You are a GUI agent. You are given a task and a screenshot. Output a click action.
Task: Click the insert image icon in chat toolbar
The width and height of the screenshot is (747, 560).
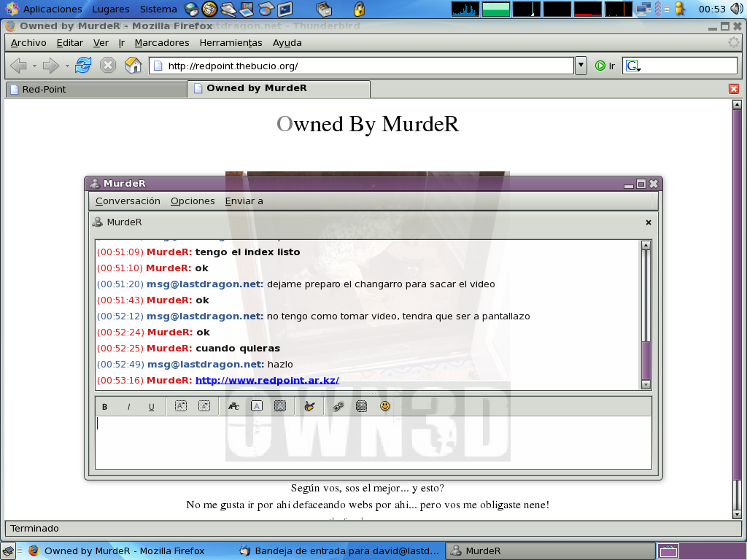[360, 406]
